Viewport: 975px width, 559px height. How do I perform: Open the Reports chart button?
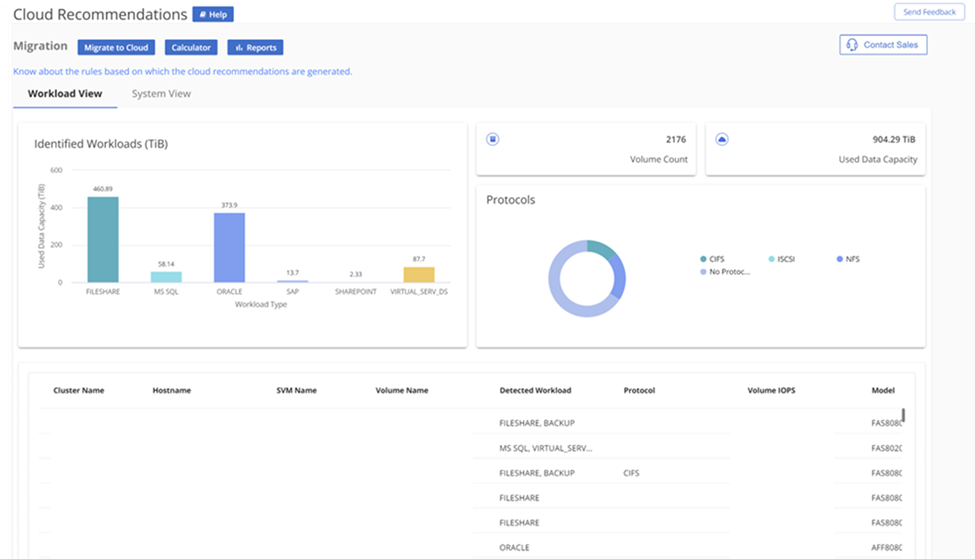(x=256, y=47)
